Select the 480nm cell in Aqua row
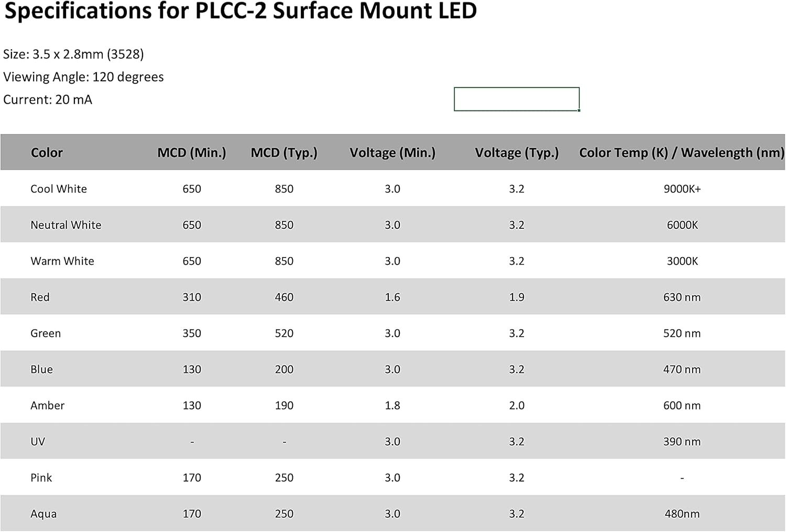This screenshot has width=786, height=532. pos(682,514)
